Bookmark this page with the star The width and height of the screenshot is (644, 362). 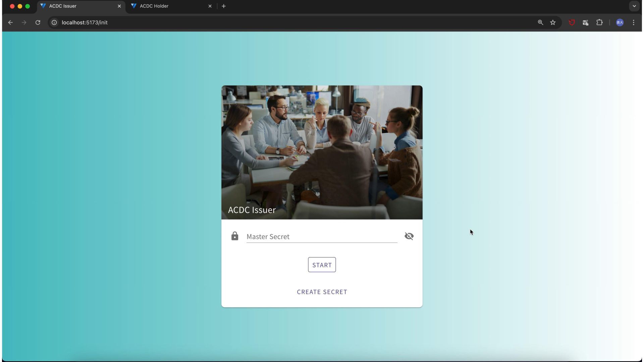[x=553, y=22]
